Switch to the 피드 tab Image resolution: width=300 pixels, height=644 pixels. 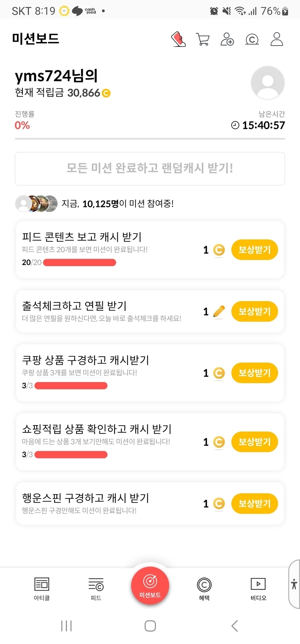[x=96, y=589]
